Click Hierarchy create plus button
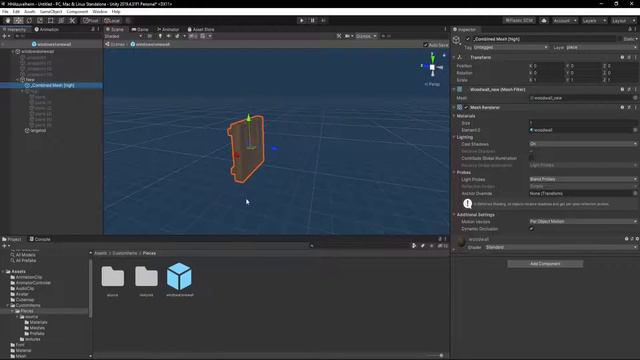 click(x=4, y=36)
